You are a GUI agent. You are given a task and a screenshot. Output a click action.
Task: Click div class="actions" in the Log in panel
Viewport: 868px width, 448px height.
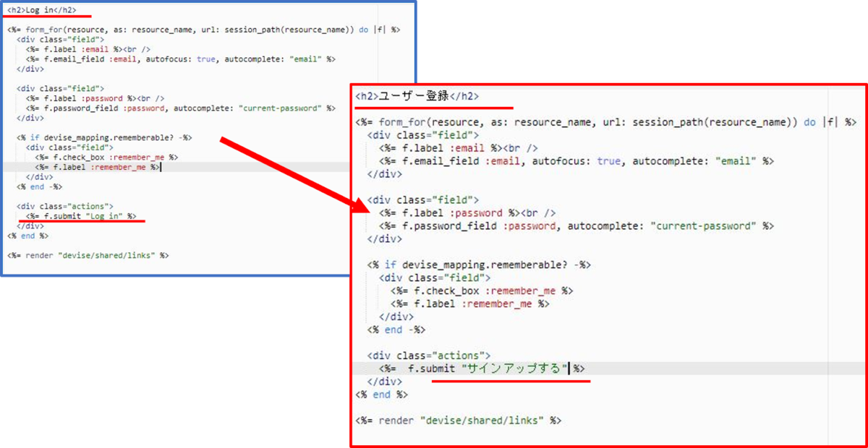[64, 206]
